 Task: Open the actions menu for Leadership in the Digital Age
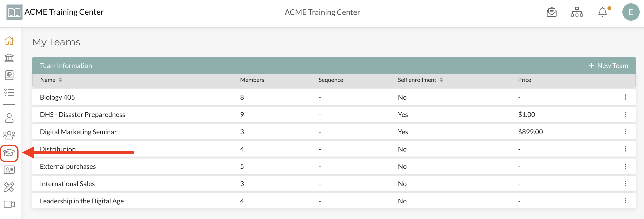click(x=625, y=201)
